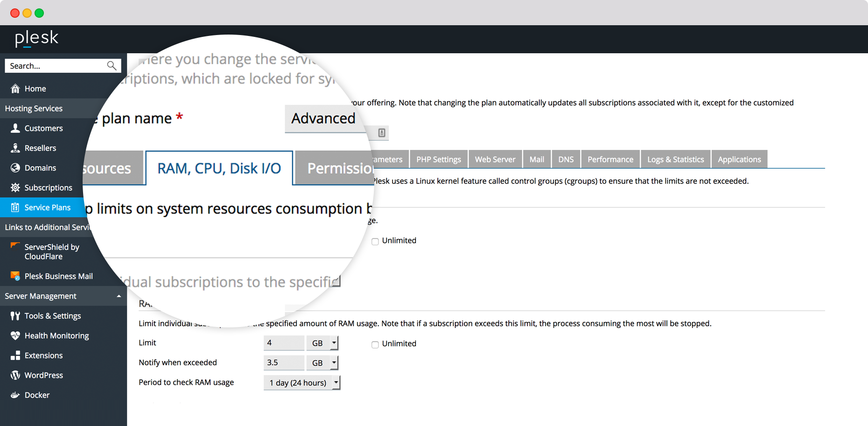The height and width of the screenshot is (426, 868).
Task: Open the RAM Limit GB unit dropdown
Action: click(x=322, y=343)
